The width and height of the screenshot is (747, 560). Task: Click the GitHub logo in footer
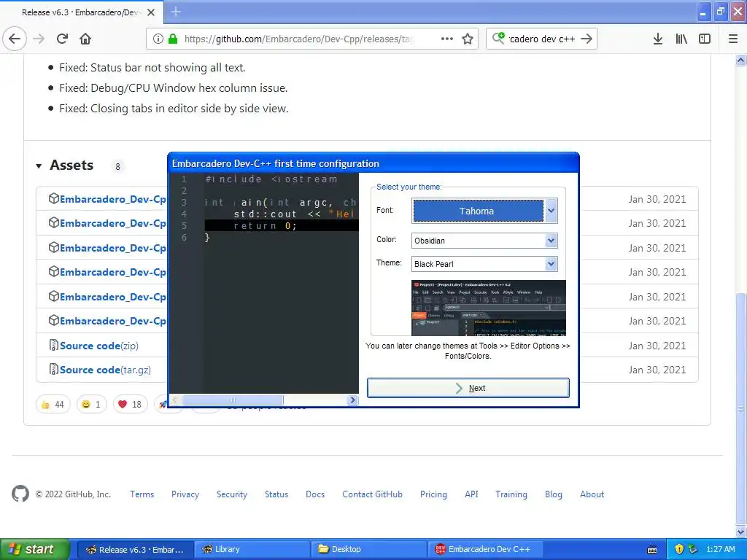20,494
